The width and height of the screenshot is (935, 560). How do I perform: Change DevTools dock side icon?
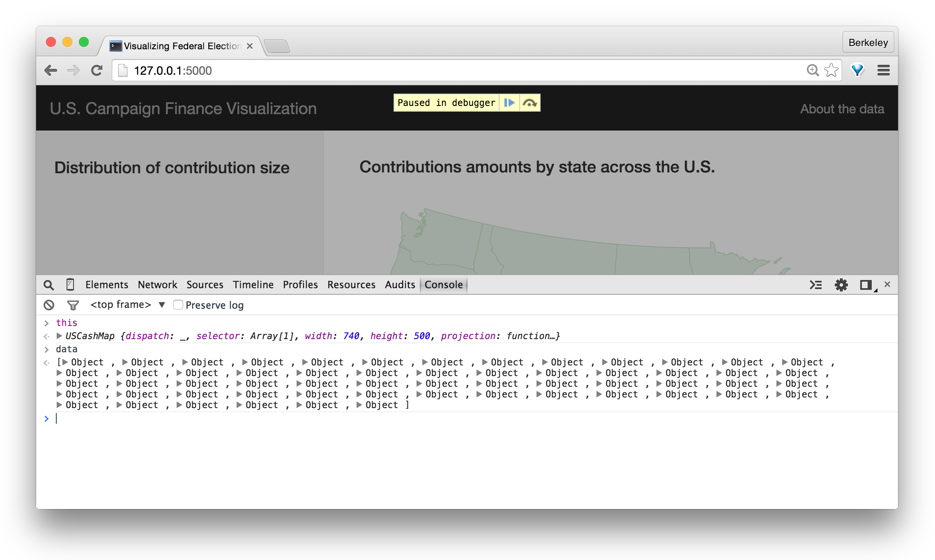[x=866, y=285]
